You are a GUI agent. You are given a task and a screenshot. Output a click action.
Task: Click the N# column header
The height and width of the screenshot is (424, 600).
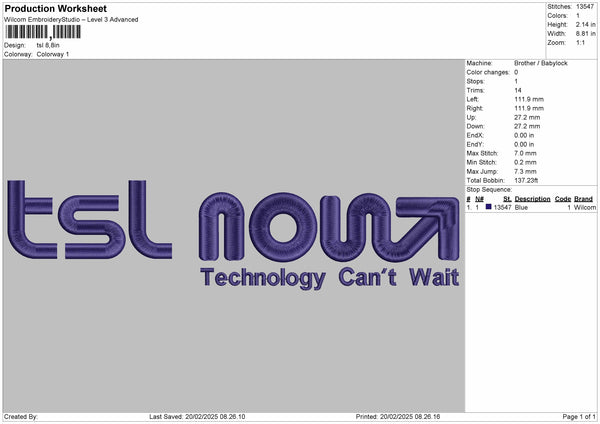(479, 199)
